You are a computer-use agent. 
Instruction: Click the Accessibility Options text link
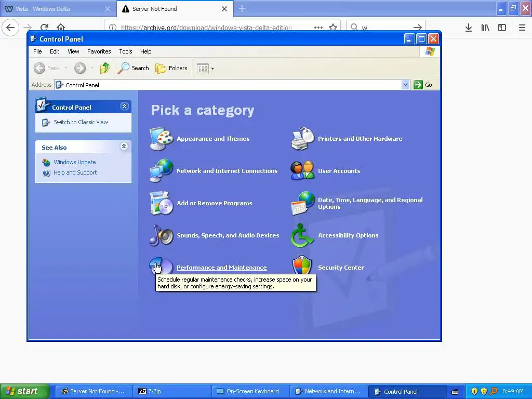click(348, 235)
